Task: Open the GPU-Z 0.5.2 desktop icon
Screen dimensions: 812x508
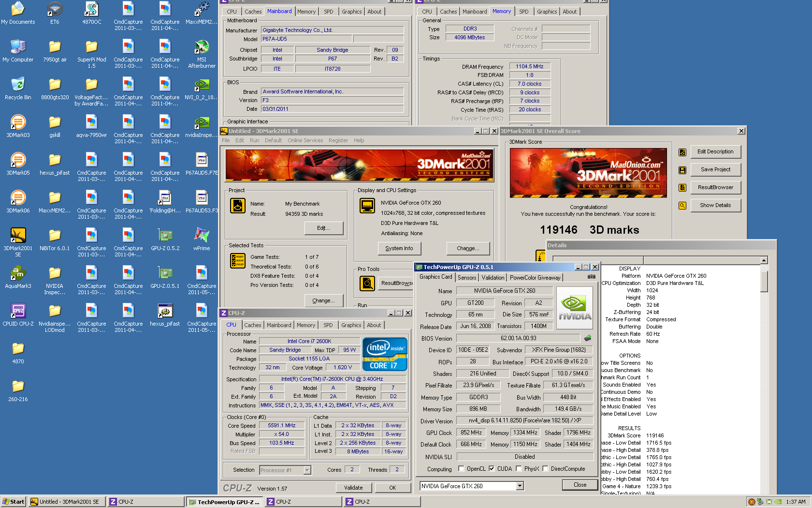Action: pos(165,239)
